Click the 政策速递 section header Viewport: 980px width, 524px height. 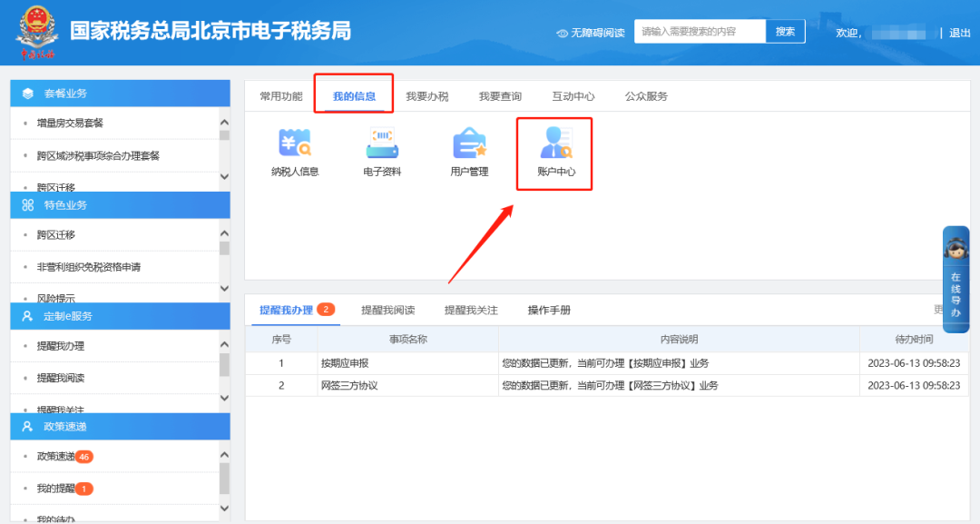pyautogui.click(x=120, y=427)
